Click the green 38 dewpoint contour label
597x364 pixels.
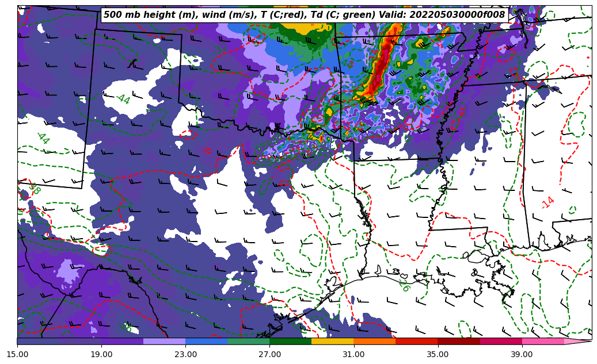coord(35,188)
